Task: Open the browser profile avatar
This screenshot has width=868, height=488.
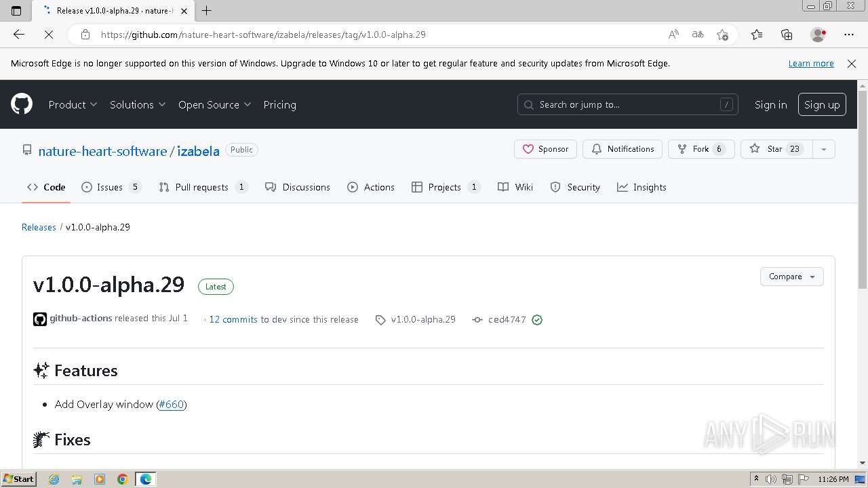Action: click(818, 35)
